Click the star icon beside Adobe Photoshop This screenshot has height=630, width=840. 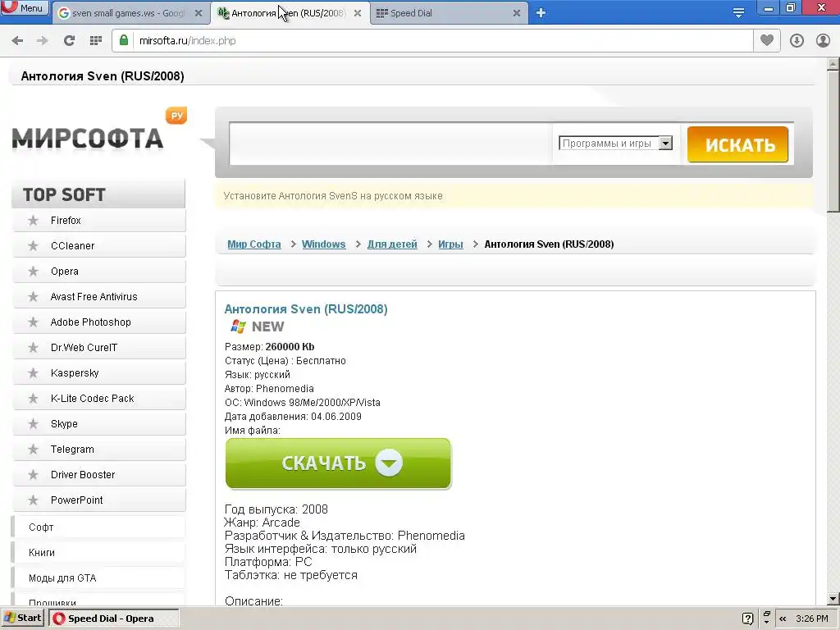[x=33, y=322]
